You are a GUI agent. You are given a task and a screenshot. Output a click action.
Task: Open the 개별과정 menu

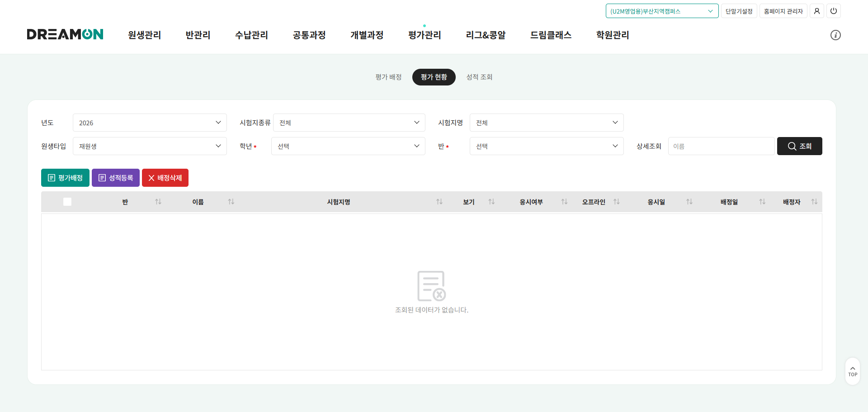coord(367,35)
